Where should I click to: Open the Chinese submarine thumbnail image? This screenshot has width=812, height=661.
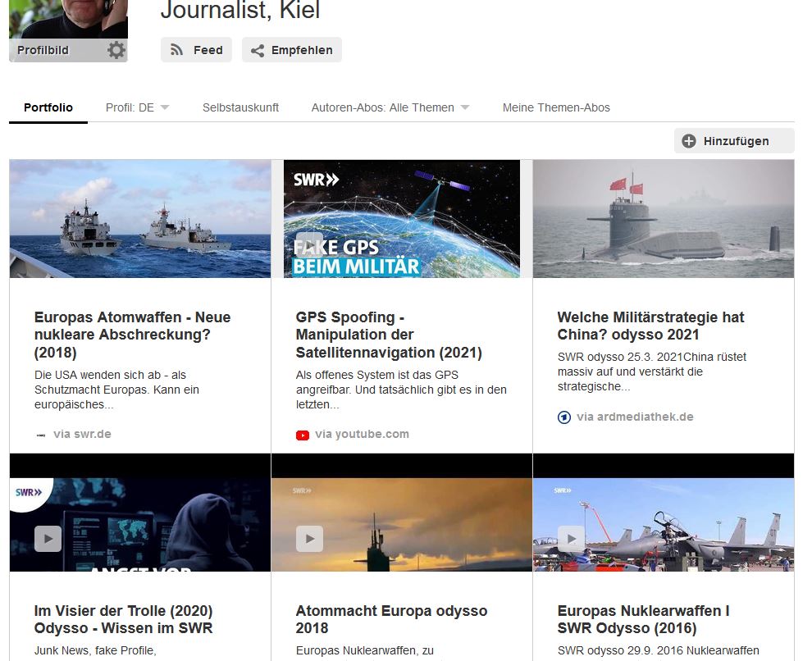663,219
